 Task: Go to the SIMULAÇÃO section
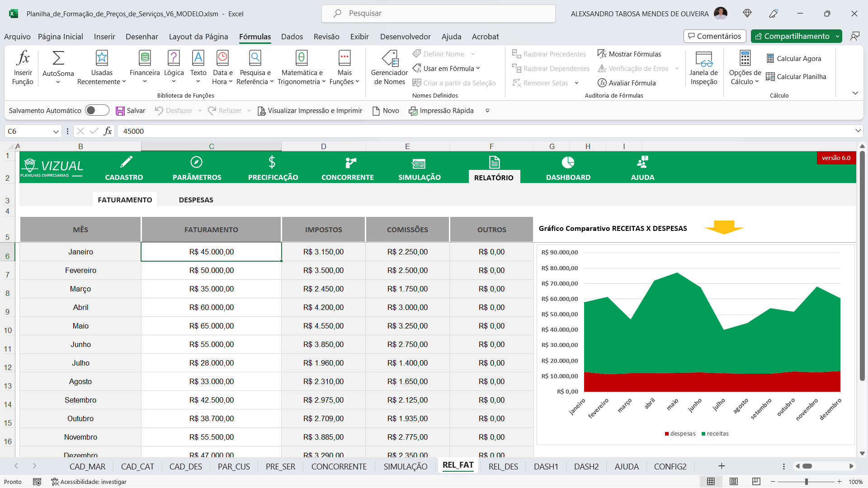pos(419,168)
